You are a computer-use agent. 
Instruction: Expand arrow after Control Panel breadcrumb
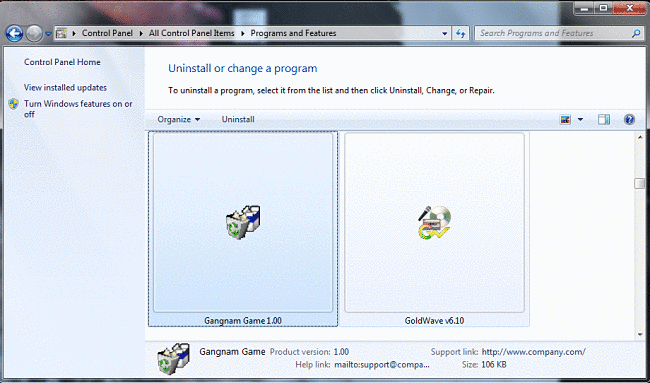(x=141, y=33)
